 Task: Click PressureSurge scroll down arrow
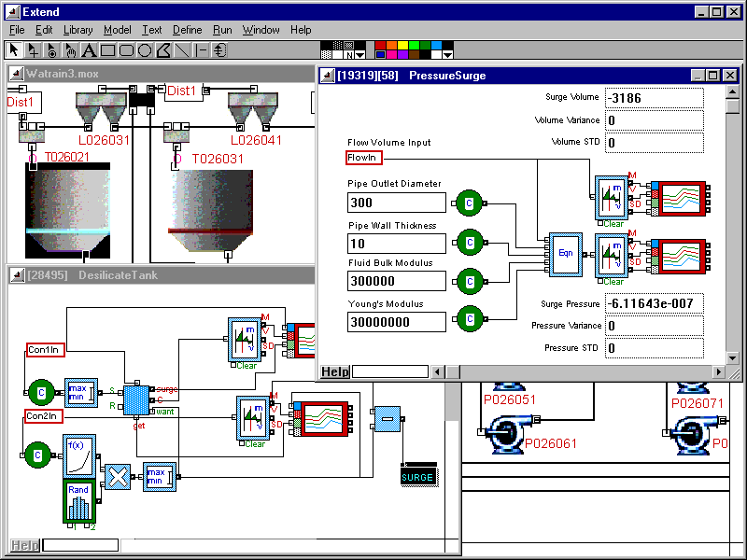[733, 358]
